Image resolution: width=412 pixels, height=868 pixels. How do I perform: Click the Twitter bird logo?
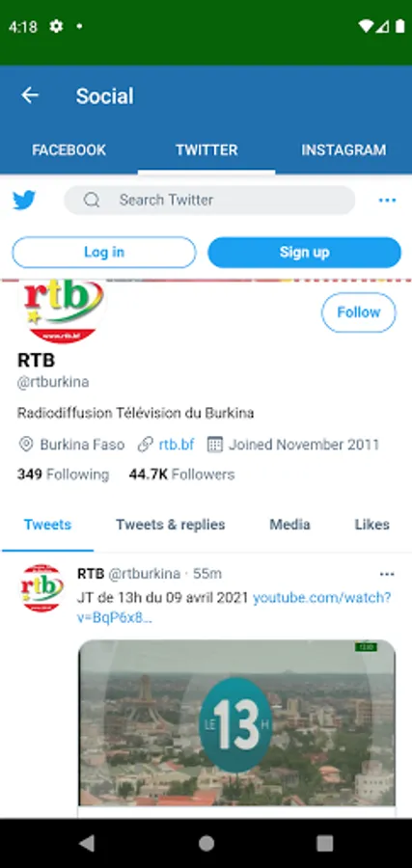pos(24,200)
